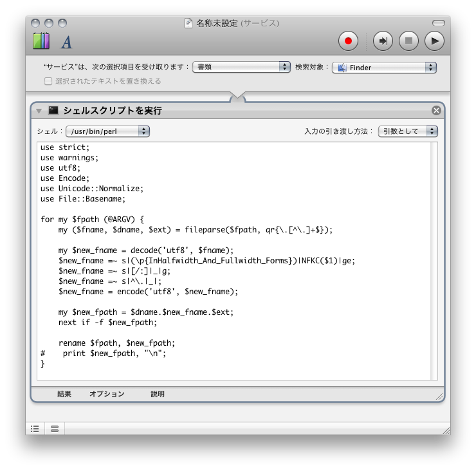
Task: Click the commented print $new_fpath line
Action: 103,353
